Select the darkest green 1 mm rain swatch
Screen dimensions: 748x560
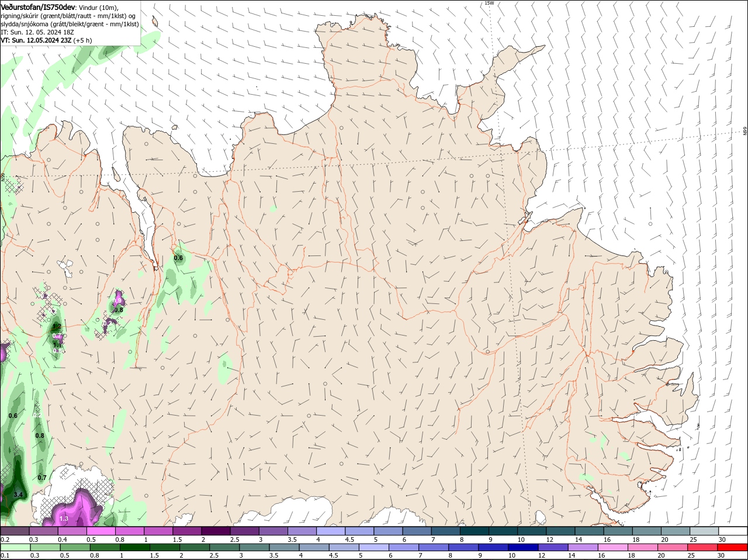pyautogui.click(x=134, y=548)
